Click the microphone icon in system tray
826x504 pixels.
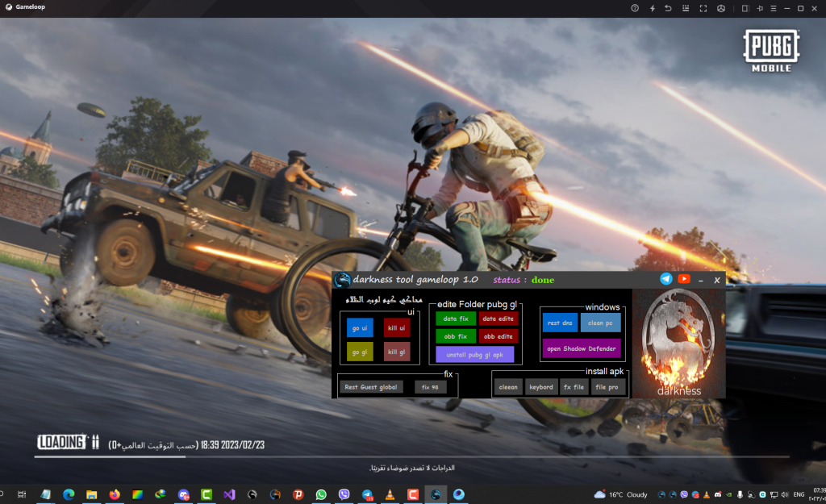[x=740, y=494]
